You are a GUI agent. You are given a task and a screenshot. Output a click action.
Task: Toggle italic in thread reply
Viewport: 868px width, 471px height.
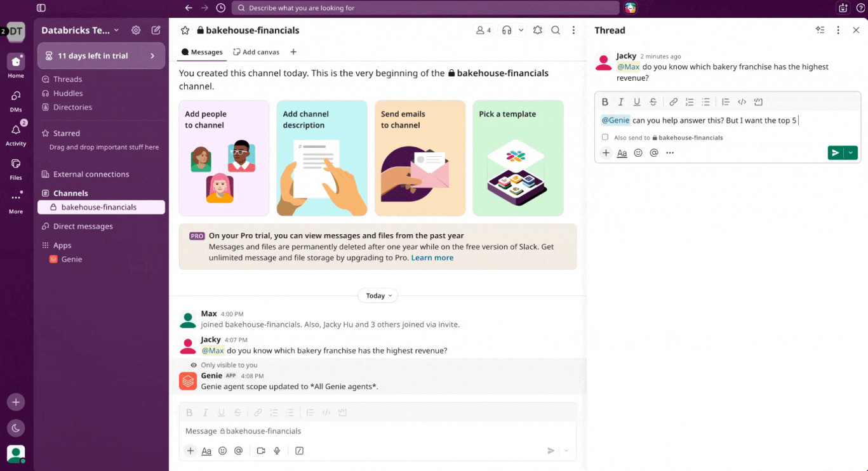pos(621,102)
